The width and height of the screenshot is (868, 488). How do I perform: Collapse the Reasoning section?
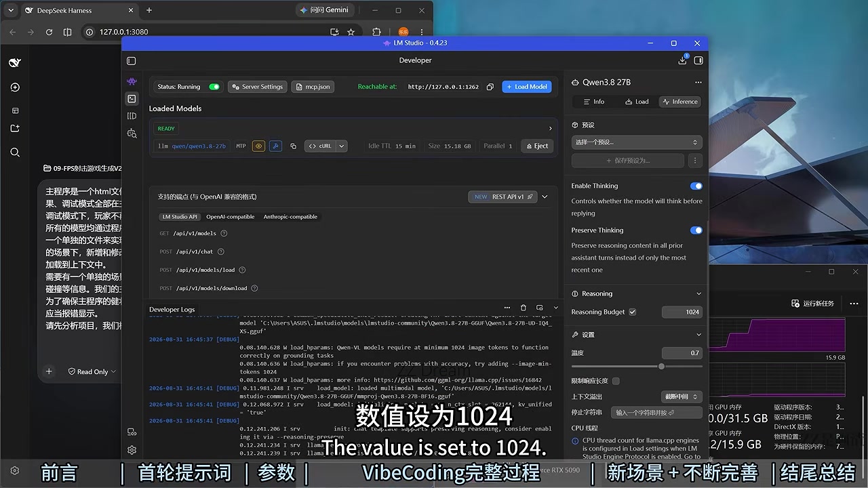coord(698,293)
